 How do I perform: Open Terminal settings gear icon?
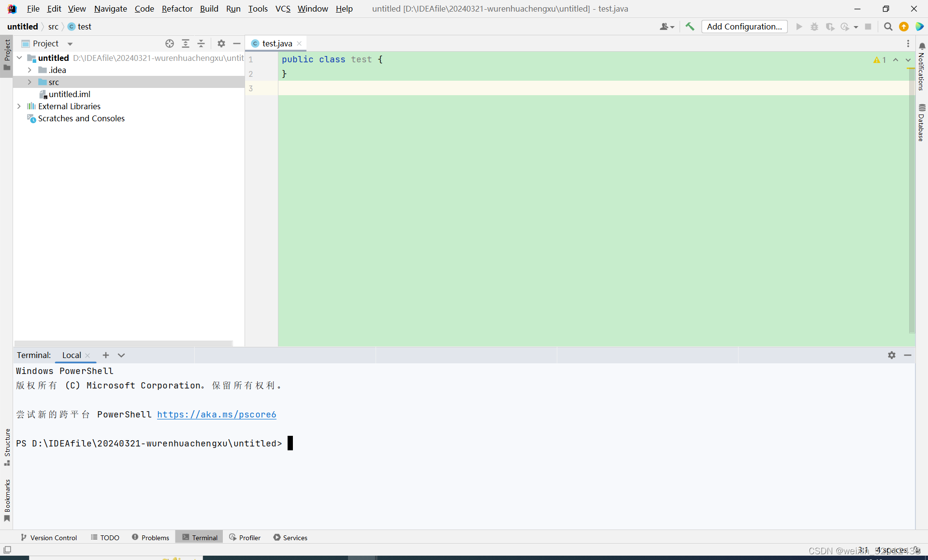892,355
